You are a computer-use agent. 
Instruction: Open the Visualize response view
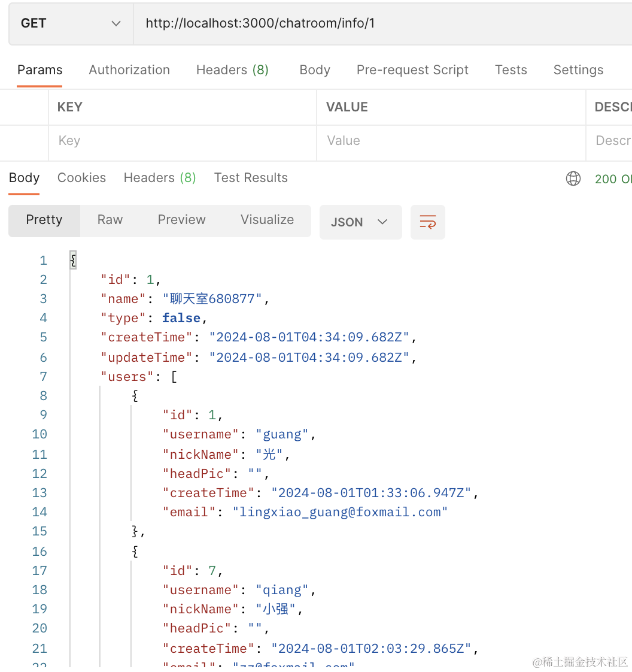point(267,220)
